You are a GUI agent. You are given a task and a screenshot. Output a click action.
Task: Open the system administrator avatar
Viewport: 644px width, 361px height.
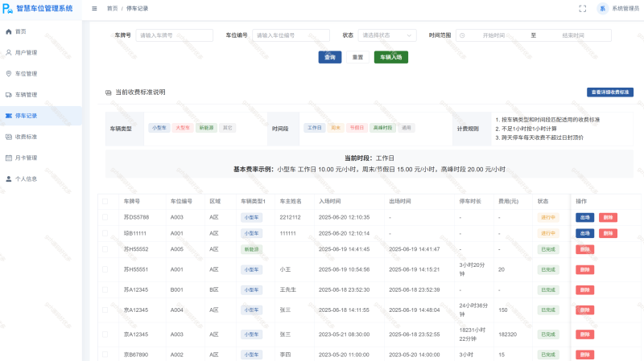coord(602,9)
